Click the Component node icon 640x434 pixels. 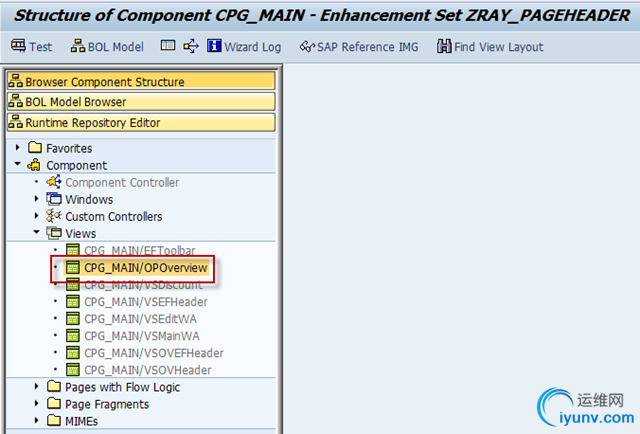[x=34, y=165]
